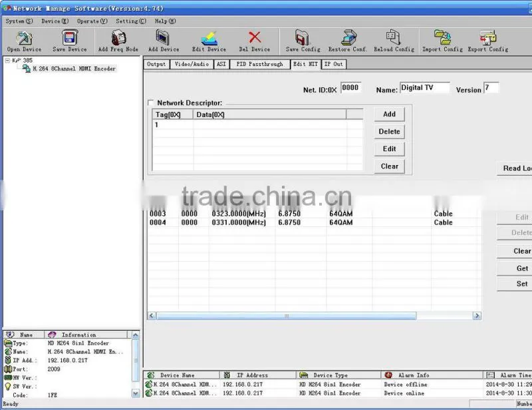Click the Export Config icon
The height and width of the screenshot is (410, 532).
click(x=488, y=38)
